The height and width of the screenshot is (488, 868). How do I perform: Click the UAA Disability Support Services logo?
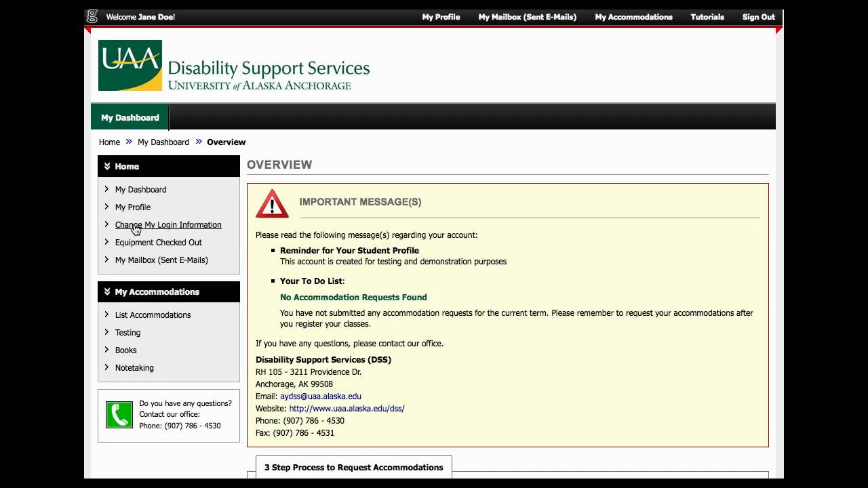[x=234, y=66]
